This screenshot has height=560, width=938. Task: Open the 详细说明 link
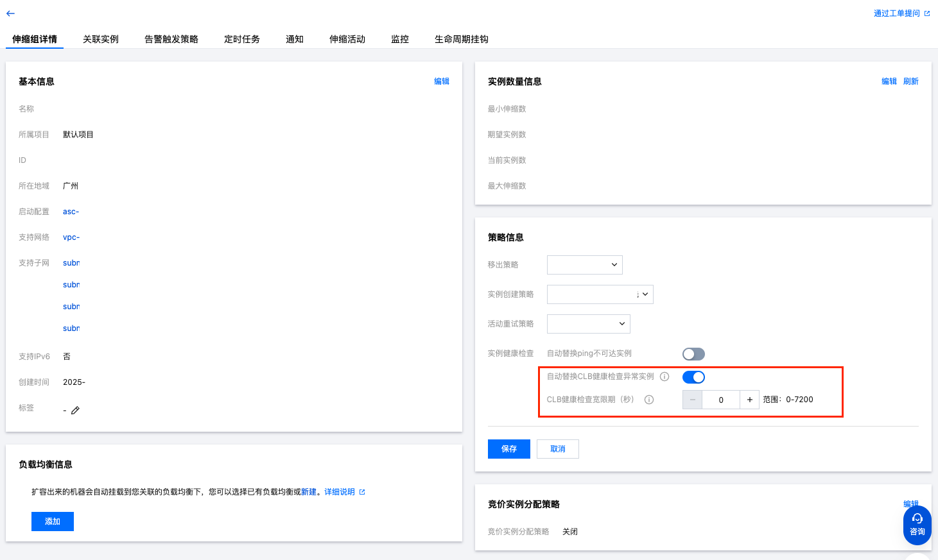pos(340,492)
